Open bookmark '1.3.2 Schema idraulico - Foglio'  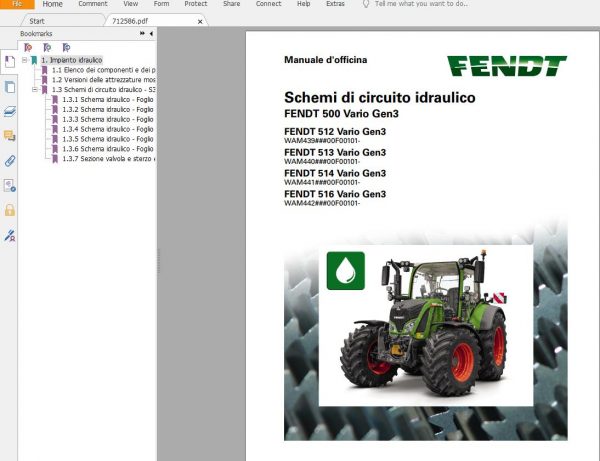click(108, 109)
